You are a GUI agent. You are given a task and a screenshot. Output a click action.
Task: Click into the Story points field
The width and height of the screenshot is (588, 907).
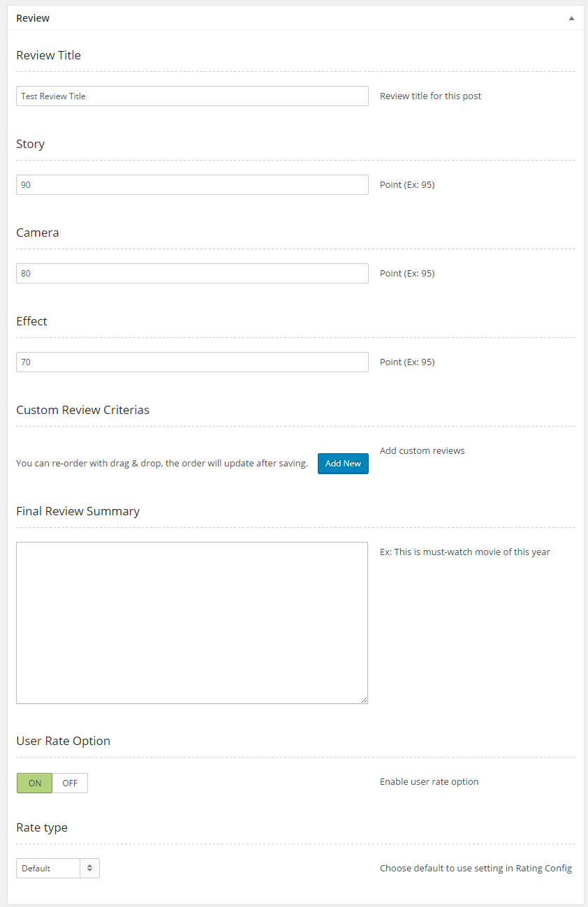(x=192, y=185)
